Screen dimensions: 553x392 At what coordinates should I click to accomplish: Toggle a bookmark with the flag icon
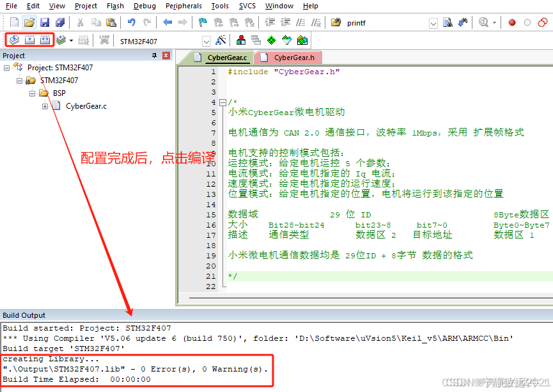(203, 22)
